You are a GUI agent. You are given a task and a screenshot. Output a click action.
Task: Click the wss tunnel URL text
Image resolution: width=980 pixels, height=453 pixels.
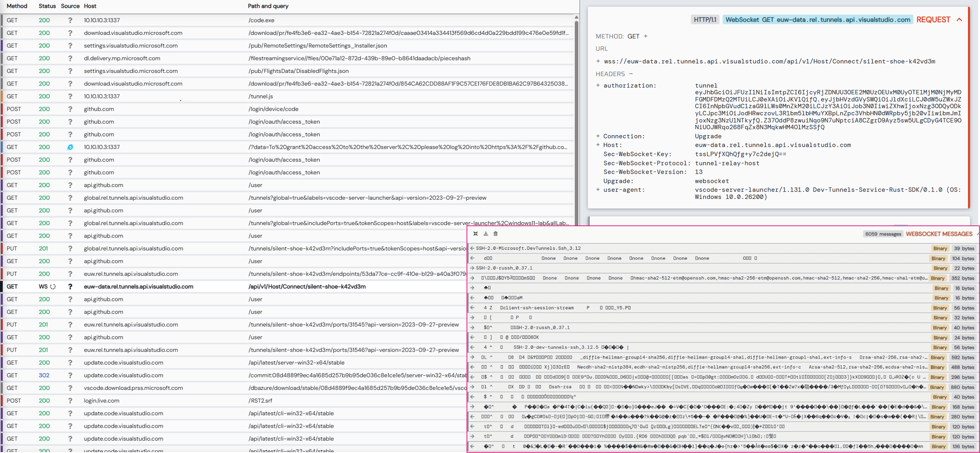coord(769,62)
